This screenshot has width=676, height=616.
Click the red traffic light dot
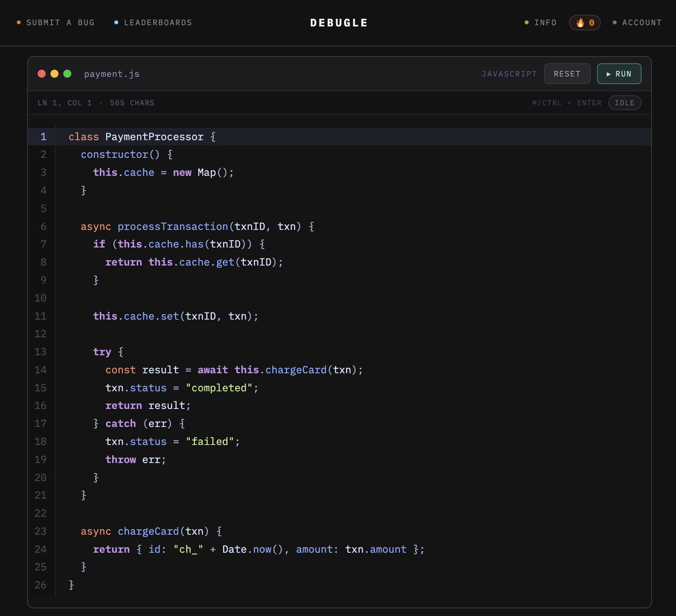42,74
